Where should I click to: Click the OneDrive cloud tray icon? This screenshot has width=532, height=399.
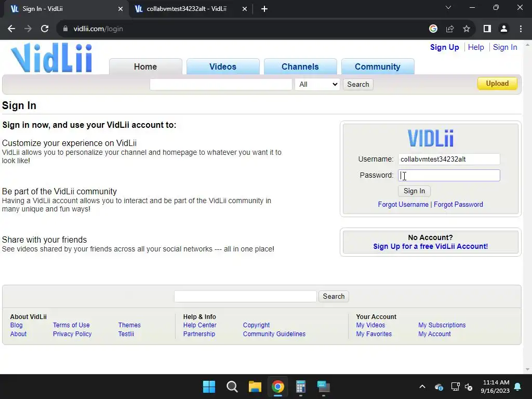[438, 387]
